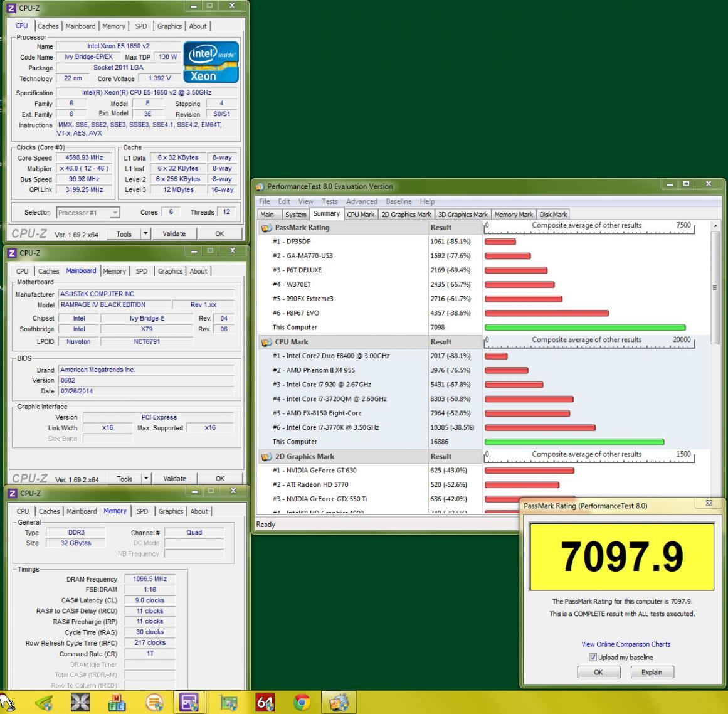Viewport: 728px width, 714px height.
Task: Open Google Chrome from the taskbar
Action: pyautogui.click(x=302, y=702)
